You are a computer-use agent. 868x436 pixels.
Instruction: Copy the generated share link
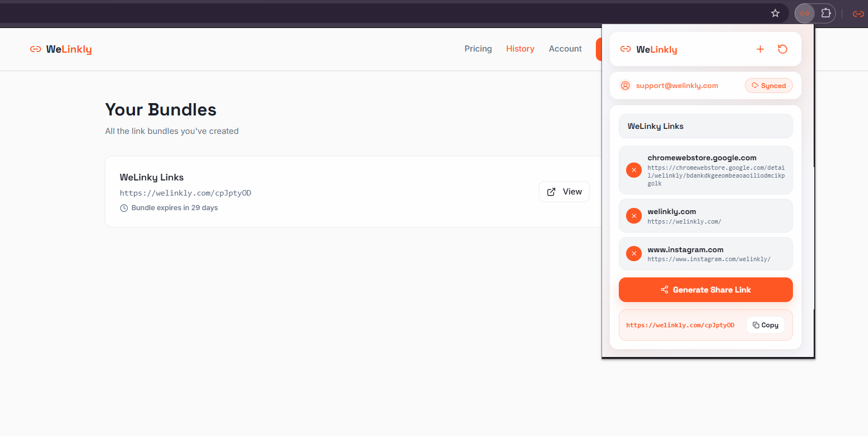tap(766, 325)
